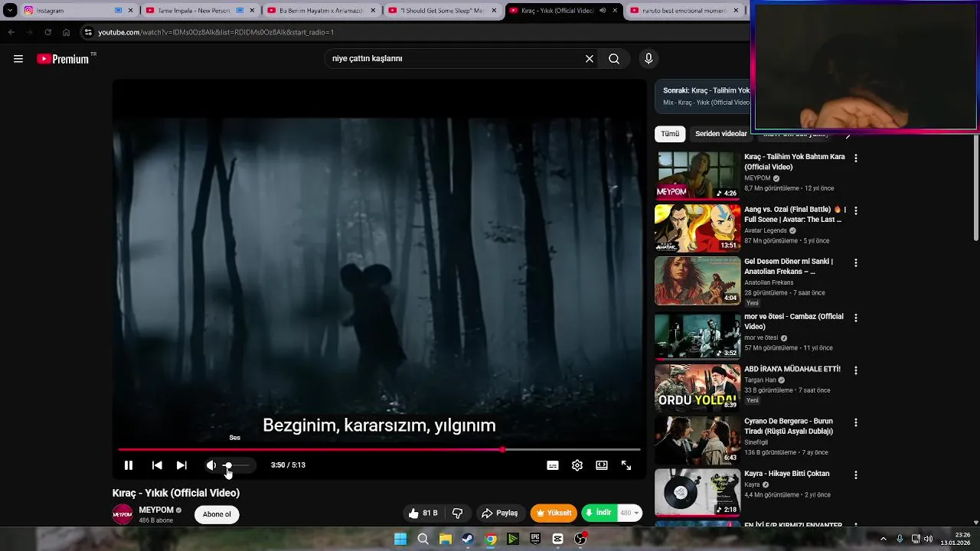Open options for ABD İRAN'A MÜDAHALE ETTİ
Viewport: 980px width, 551px height.
(x=856, y=370)
